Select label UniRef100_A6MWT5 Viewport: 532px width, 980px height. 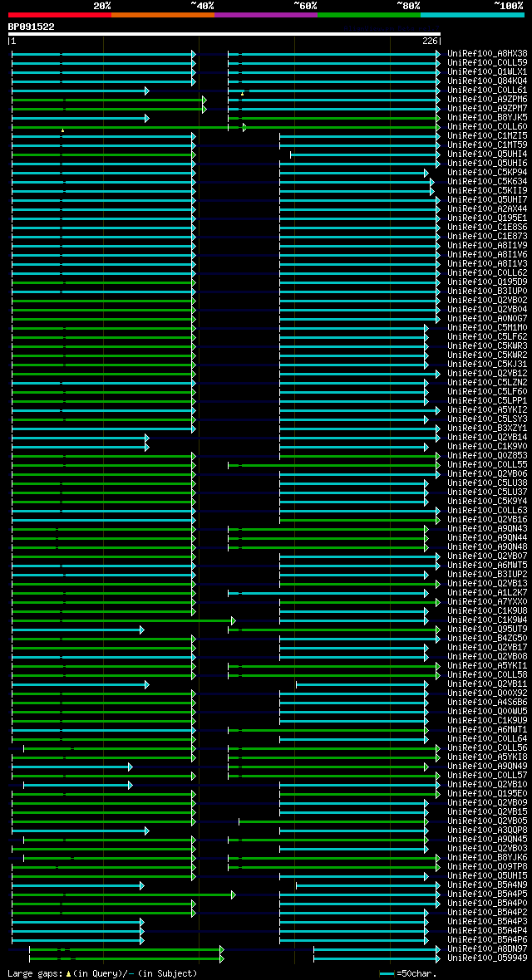click(x=488, y=565)
